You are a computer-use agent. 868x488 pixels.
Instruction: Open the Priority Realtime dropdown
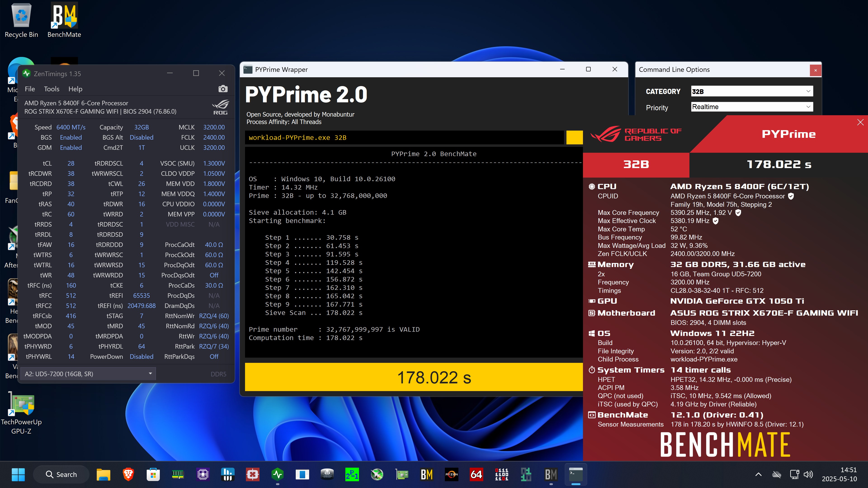pos(752,107)
